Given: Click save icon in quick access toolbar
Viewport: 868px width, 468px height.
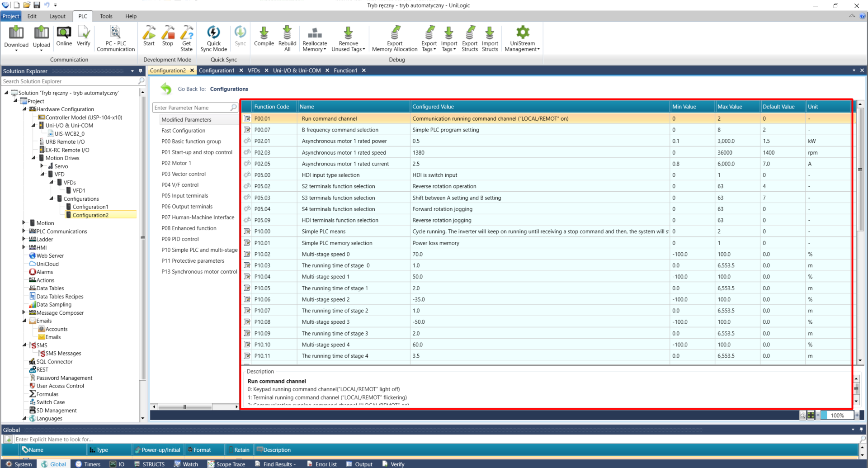Looking at the screenshot, I should coord(37,5).
